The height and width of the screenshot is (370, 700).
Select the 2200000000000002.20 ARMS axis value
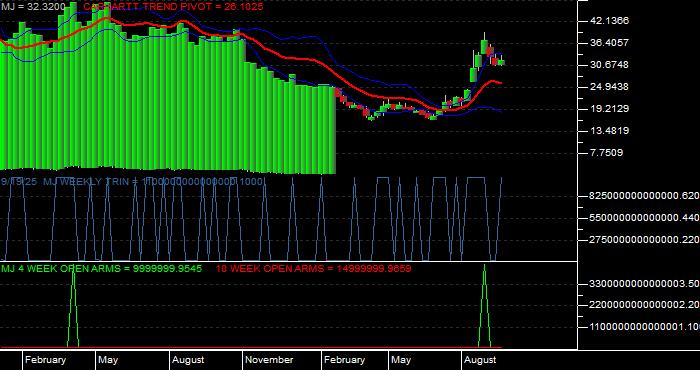(x=645, y=305)
